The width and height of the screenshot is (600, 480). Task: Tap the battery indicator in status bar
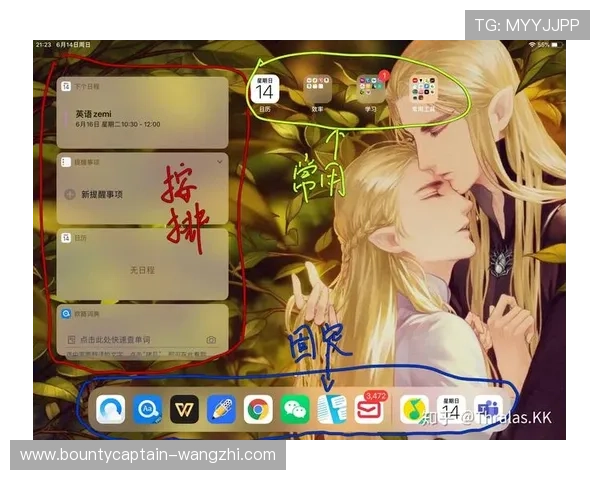pyautogui.click(x=557, y=45)
